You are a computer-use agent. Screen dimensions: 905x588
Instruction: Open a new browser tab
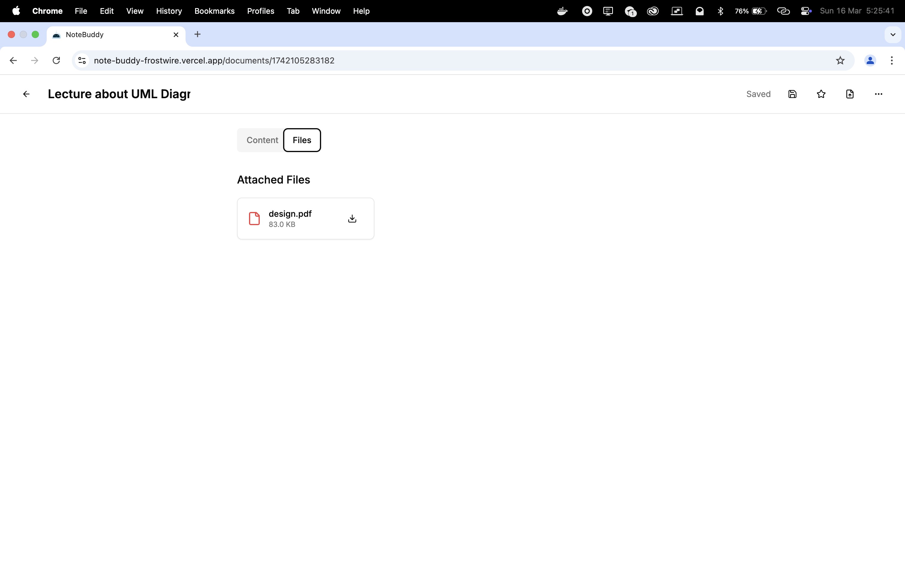click(197, 35)
